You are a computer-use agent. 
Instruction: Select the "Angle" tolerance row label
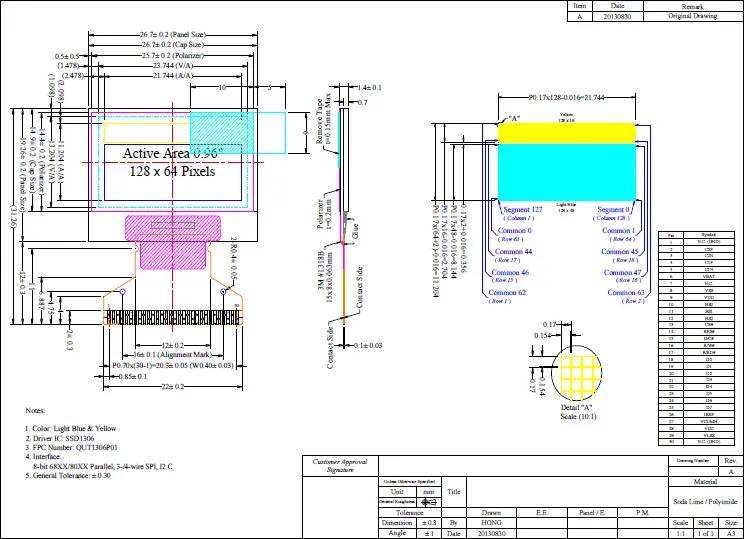coord(397,533)
